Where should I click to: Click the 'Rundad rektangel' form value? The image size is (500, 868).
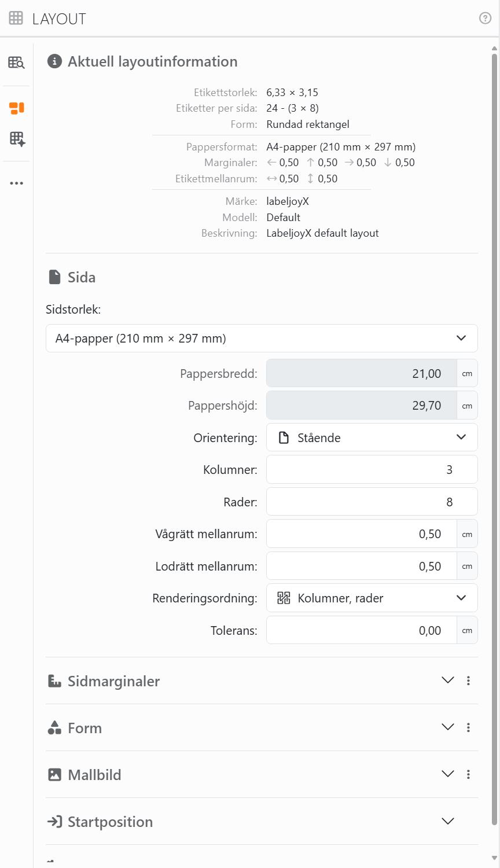coord(308,124)
